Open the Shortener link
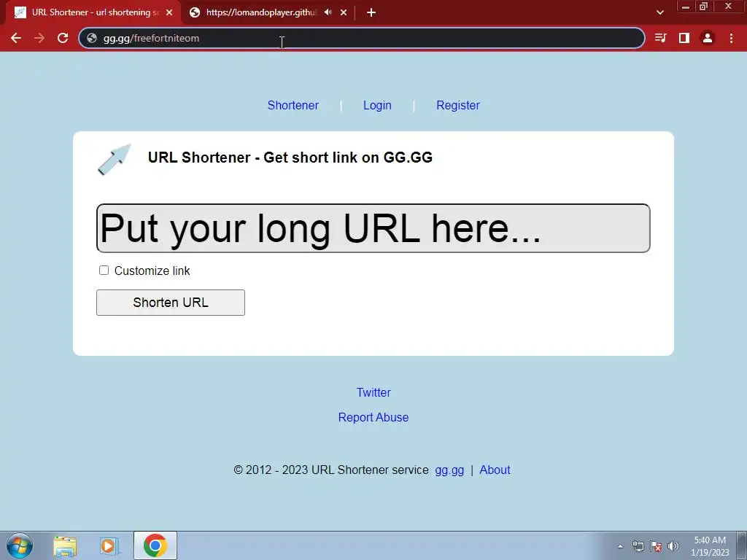The width and height of the screenshot is (747, 560). [293, 105]
